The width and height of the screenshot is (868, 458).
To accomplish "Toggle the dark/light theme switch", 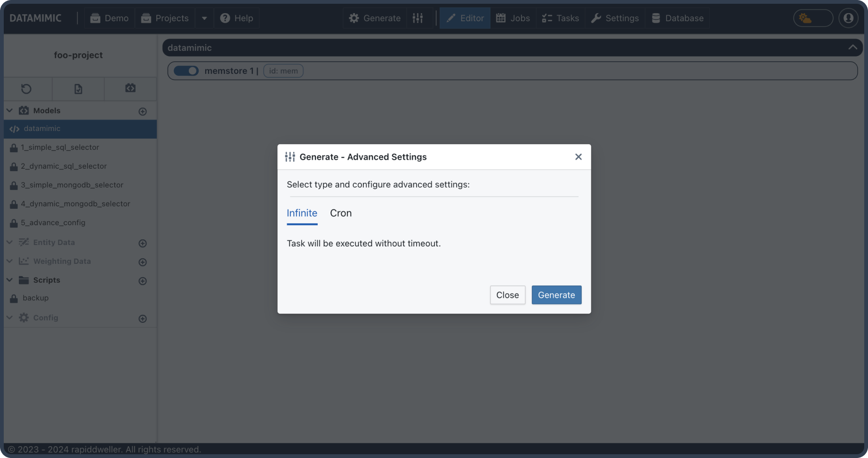I will click(813, 18).
